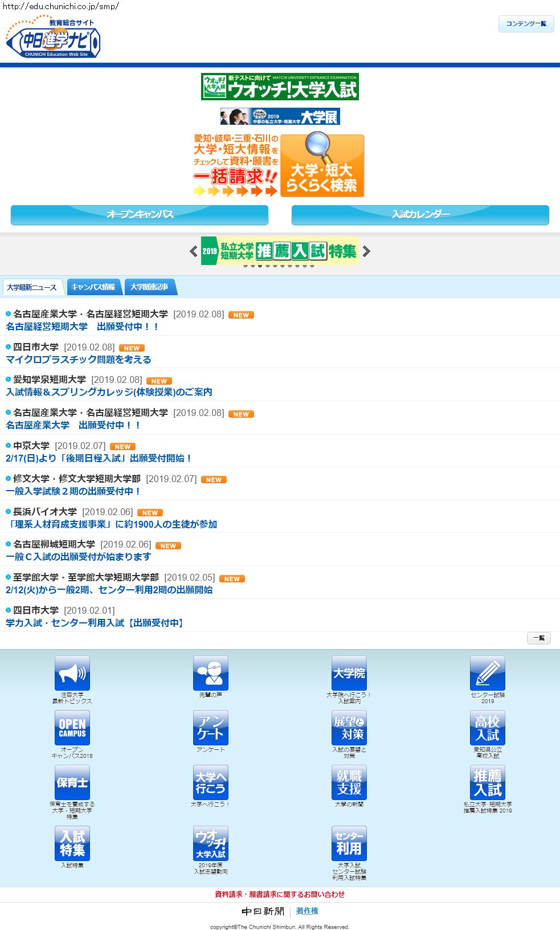Open the OPEN CAMPUS icon
This screenshot has height=930, width=560.
(x=72, y=728)
